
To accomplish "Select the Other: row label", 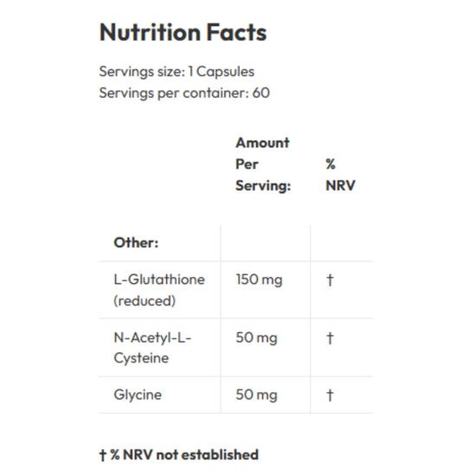I will tap(136, 242).
